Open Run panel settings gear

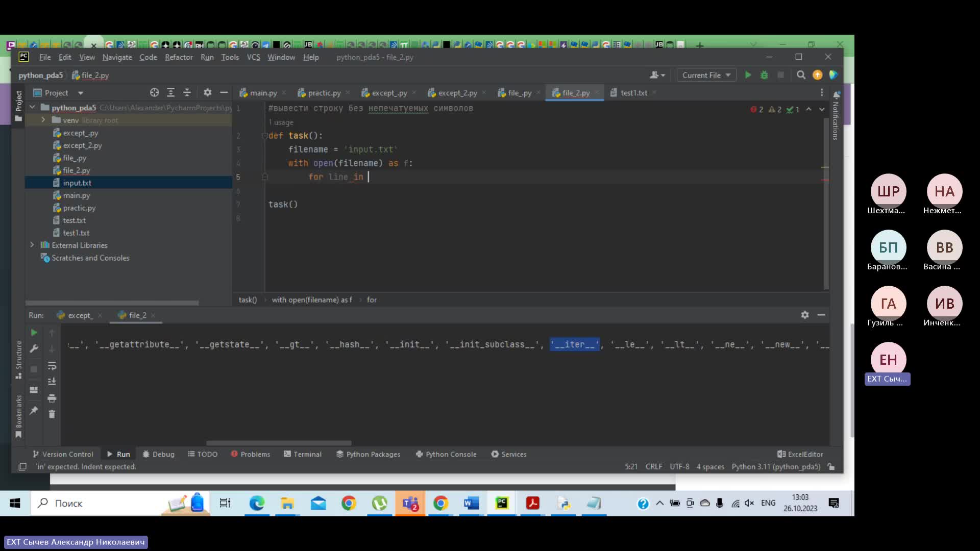pos(805,315)
